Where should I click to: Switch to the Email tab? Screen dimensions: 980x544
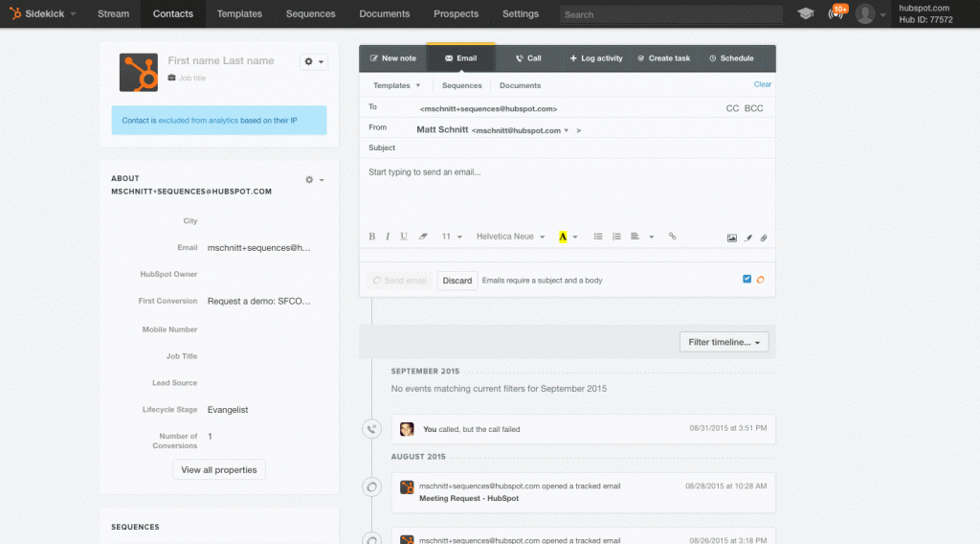click(x=460, y=58)
